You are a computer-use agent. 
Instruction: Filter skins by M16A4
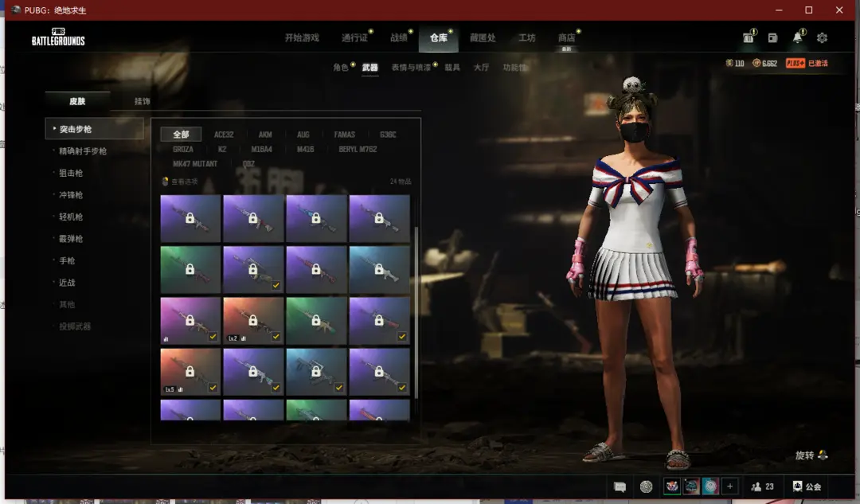(262, 149)
